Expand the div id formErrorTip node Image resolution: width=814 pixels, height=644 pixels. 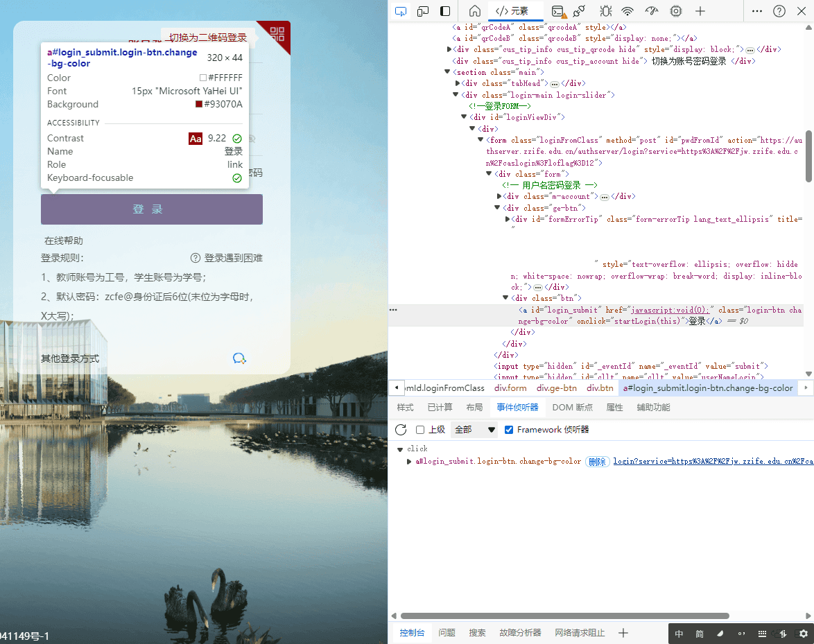pyautogui.click(x=508, y=219)
